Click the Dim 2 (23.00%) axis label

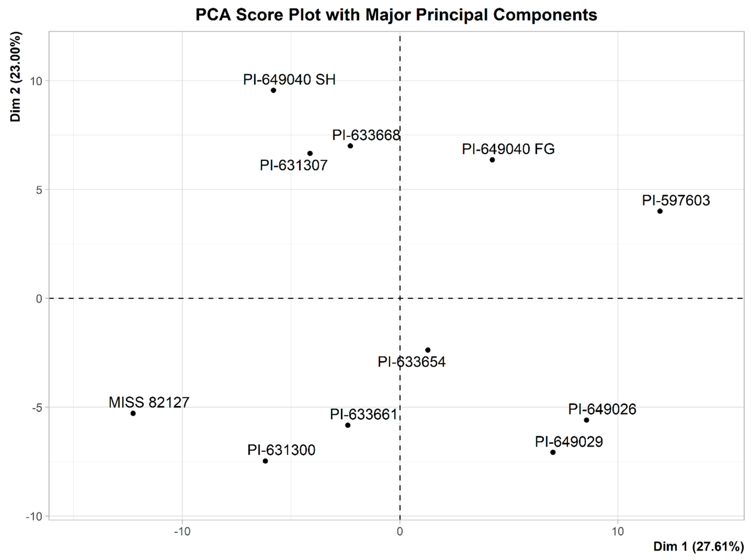[16, 77]
